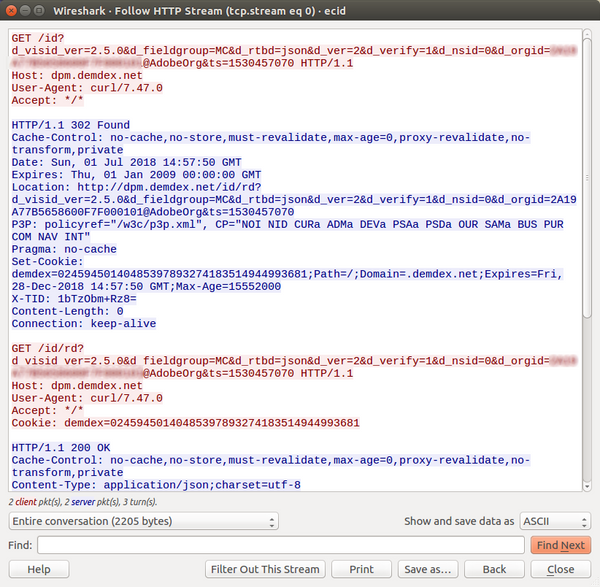Click the Find Next button
The image size is (600, 587).
click(x=561, y=545)
